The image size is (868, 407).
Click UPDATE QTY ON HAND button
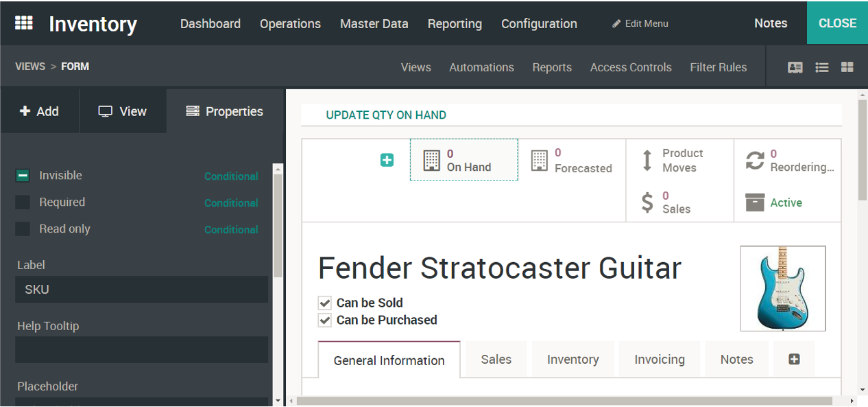[386, 115]
